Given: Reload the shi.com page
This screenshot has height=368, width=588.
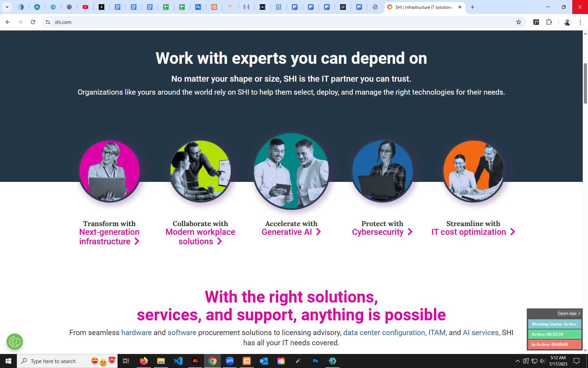Looking at the screenshot, I should [33, 22].
